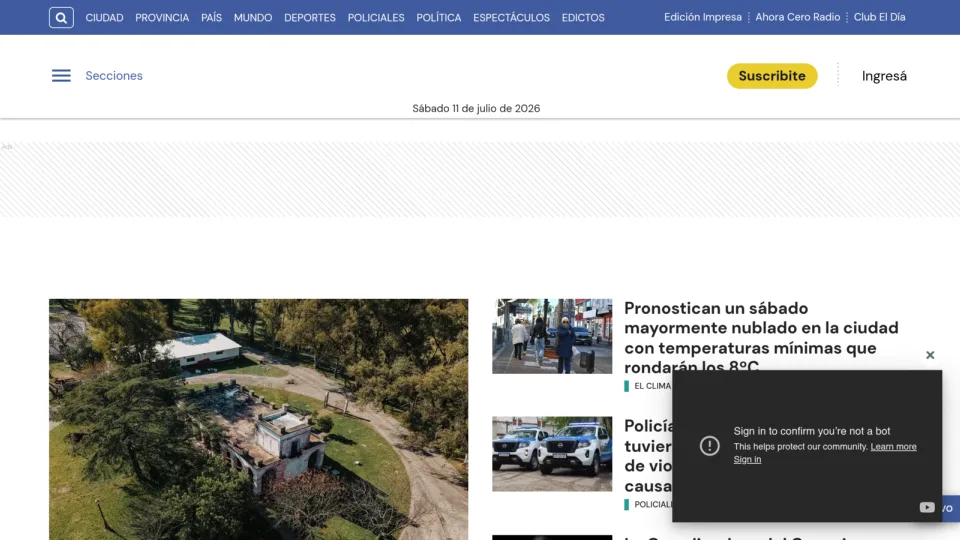Open the headline about sábado mayormente nublado
960x540 pixels.
pos(761,337)
